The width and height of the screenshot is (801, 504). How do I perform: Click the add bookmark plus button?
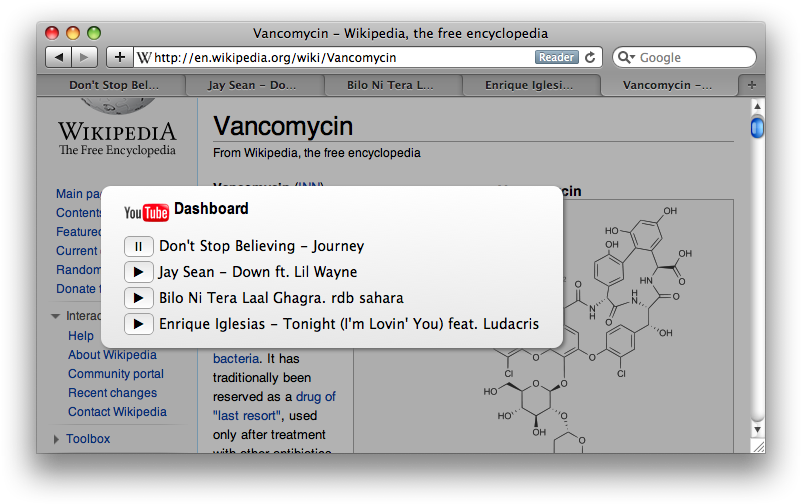click(120, 58)
